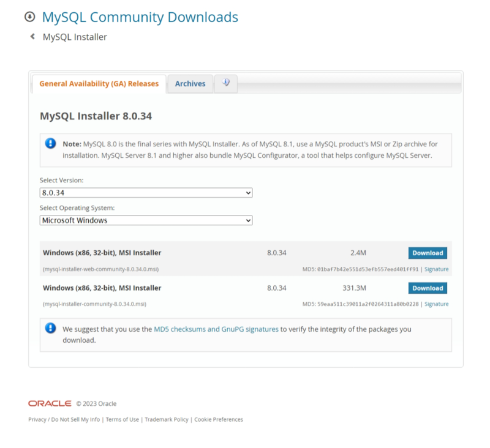Click the Oracle logo in the footer
This screenshot has height=448, width=490.
[50, 403]
